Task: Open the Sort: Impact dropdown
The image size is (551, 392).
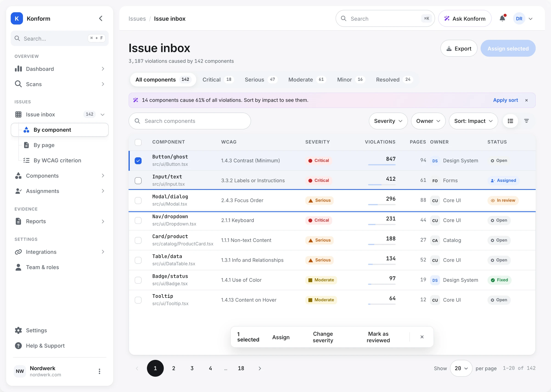Action: (x=473, y=121)
